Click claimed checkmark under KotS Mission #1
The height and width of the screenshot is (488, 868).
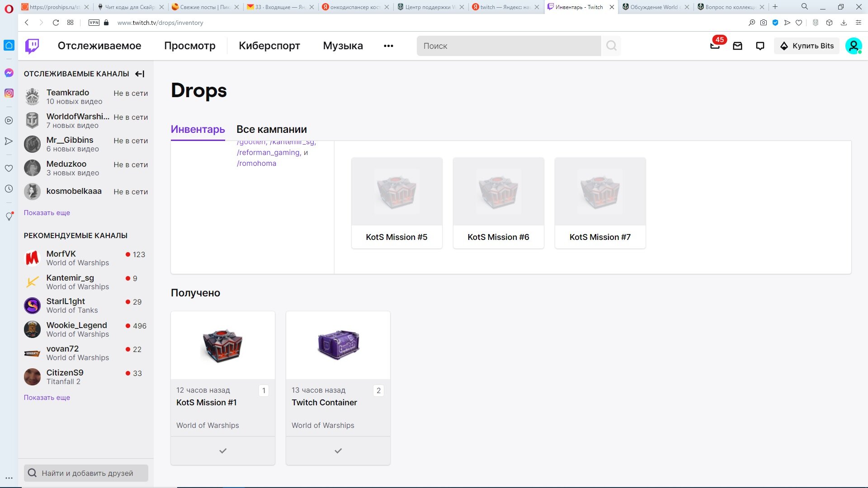223,450
